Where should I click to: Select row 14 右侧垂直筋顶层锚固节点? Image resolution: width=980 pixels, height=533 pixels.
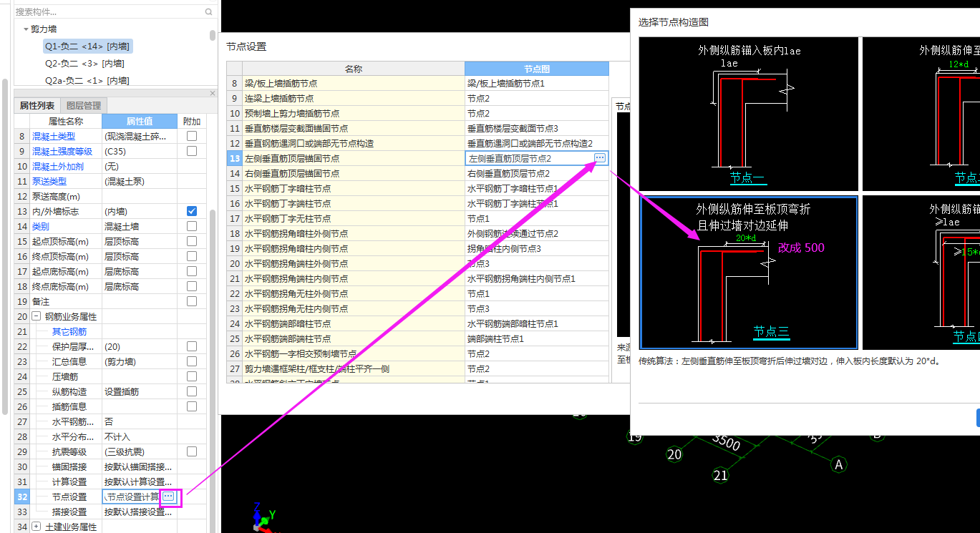click(x=353, y=173)
